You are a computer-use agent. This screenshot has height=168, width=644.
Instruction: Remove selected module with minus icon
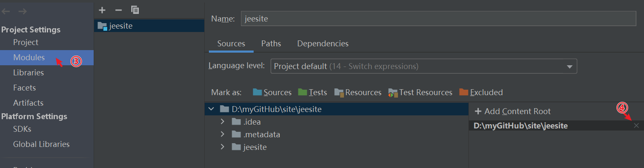click(x=119, y=10)
